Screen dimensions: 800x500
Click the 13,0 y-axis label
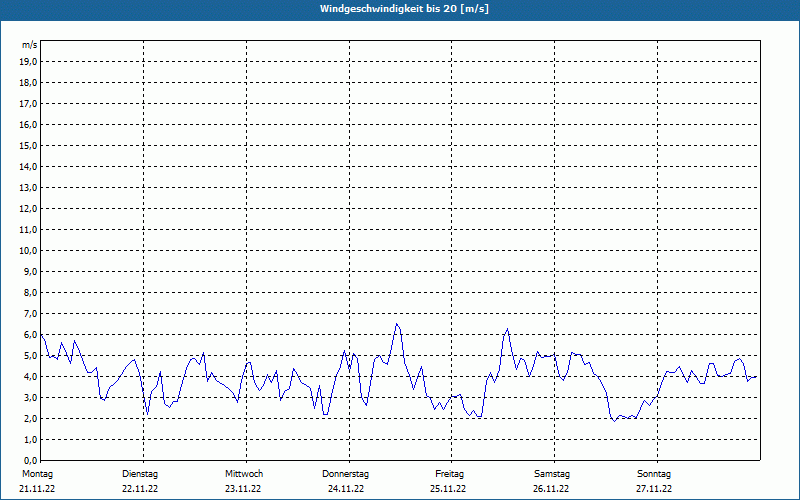click(x=29, y=188)
